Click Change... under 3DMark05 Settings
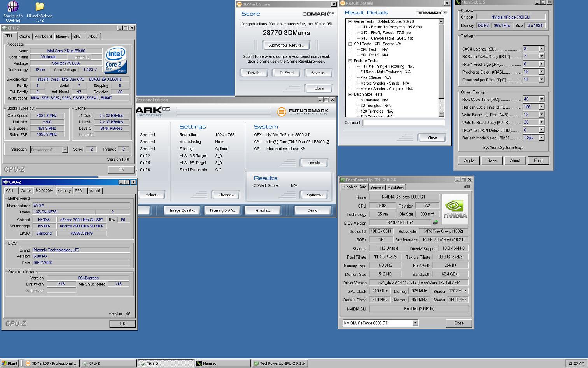Screen dimensions: 588x368 226,195
